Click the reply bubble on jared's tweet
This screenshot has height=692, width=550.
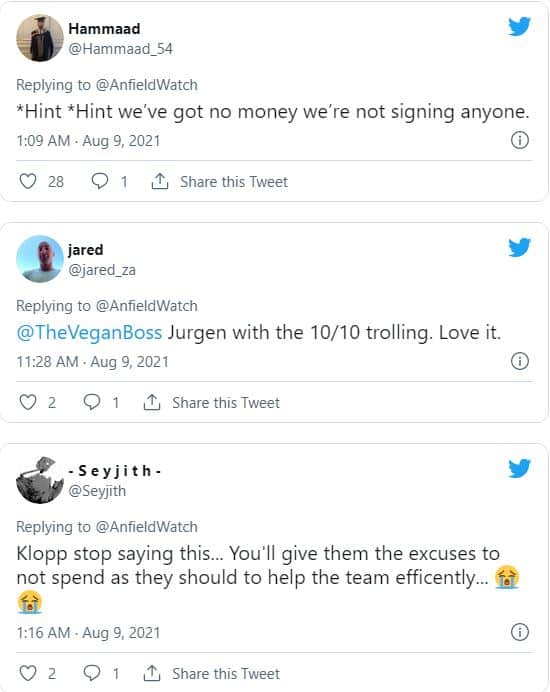click(92, 402)
